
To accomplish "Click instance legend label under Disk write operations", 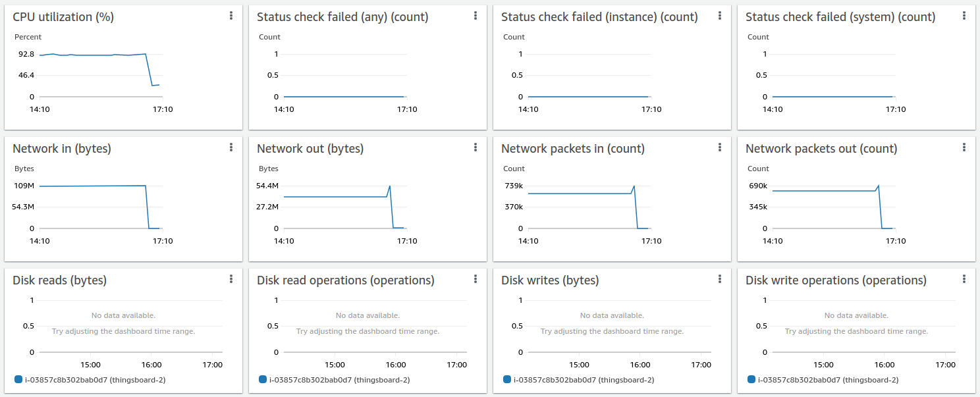I will (828, 380).
